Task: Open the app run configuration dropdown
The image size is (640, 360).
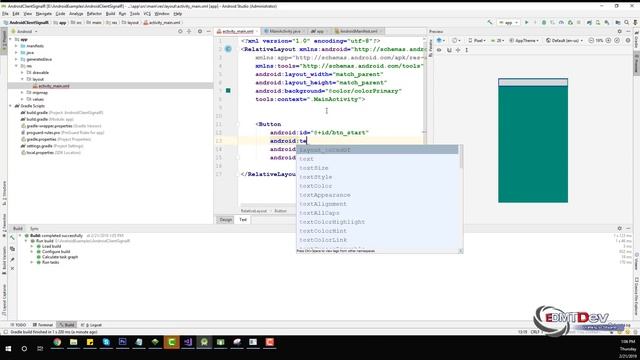Action: pyautogui.click(x=509, y=22)
